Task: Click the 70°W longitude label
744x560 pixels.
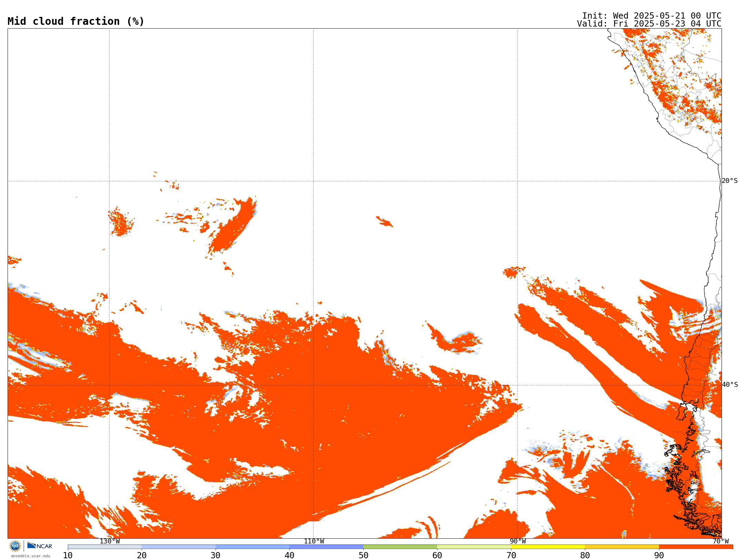Action: click(x=721, y=541)
